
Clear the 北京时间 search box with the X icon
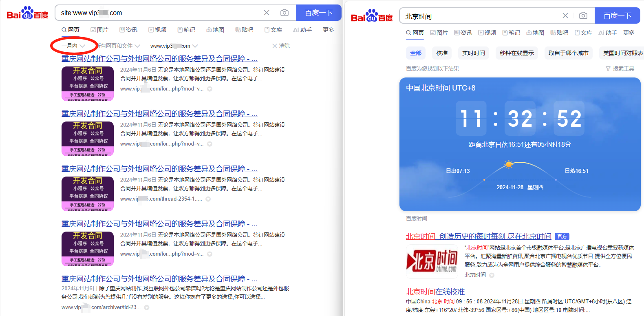click(565, 15)
